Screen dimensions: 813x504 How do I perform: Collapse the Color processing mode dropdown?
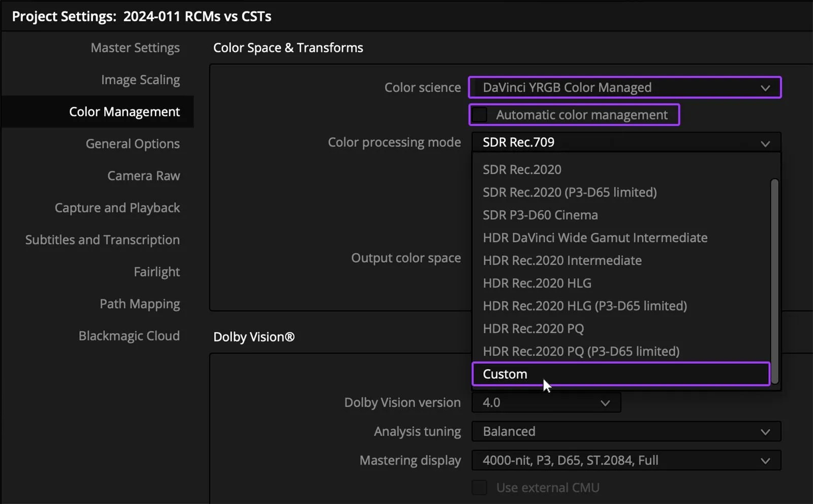(x=626, y=142)
